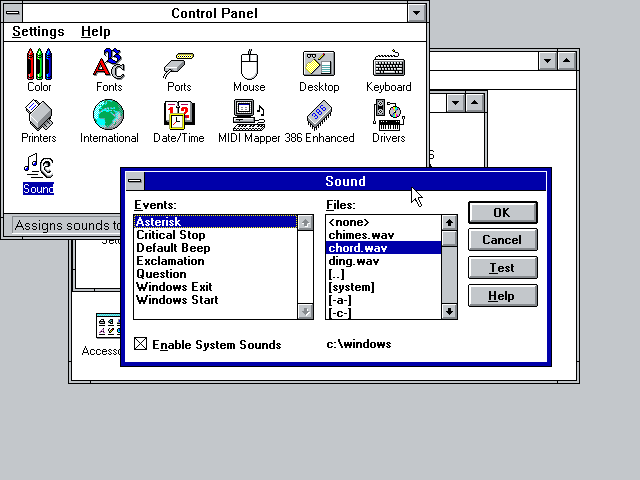This screenshot has height=480, width=640.
Task: Open the Control Panel control menu box
Action: coord(13,13)
